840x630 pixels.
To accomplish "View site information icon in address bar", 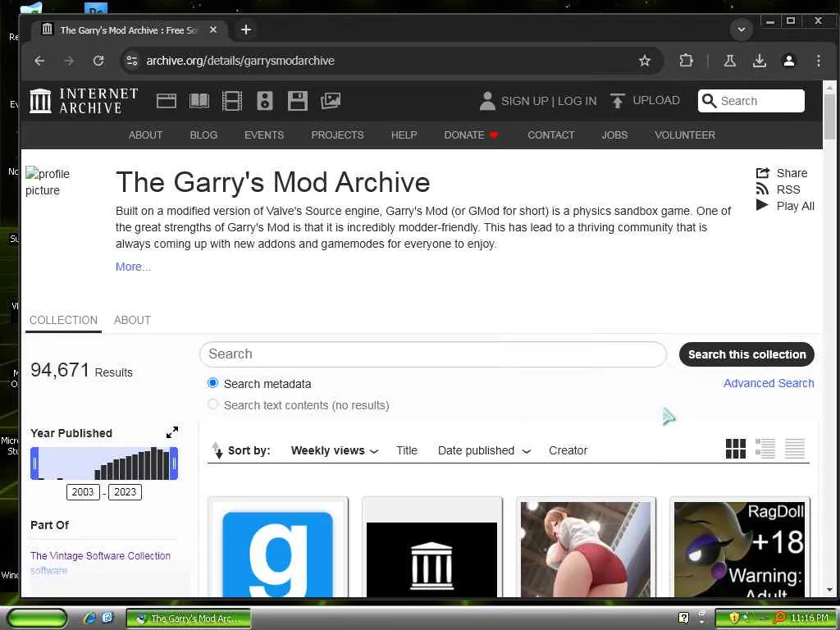I will 132,61.
